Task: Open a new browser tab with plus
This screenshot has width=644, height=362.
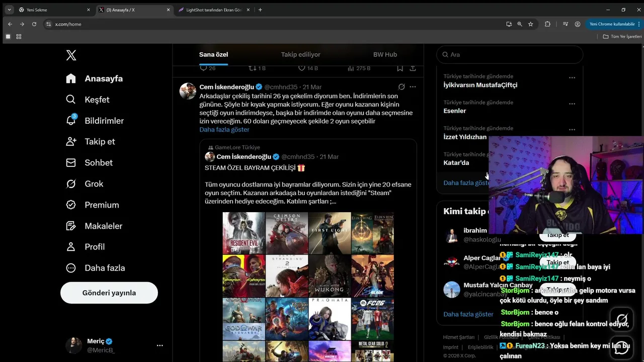Action: click(x=260, y=10)
